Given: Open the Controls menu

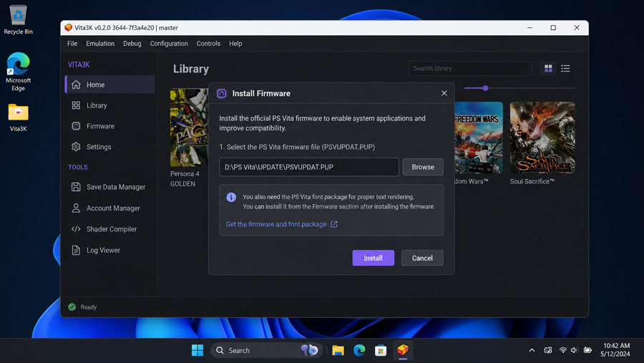Looking at the screenshot, I should pos(208,44).
